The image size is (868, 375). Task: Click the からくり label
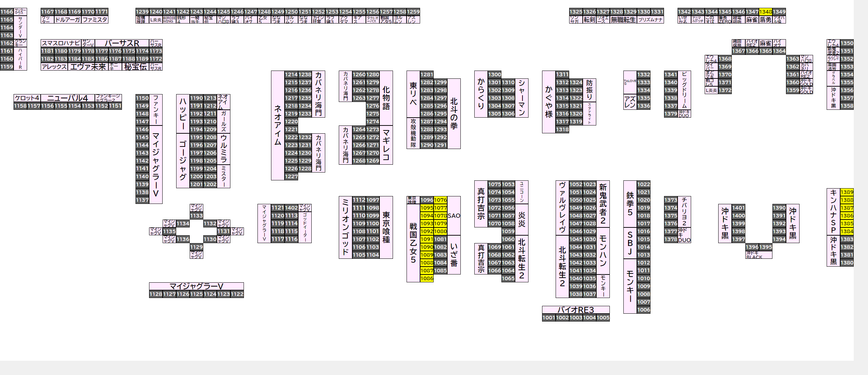pos(481,94)
